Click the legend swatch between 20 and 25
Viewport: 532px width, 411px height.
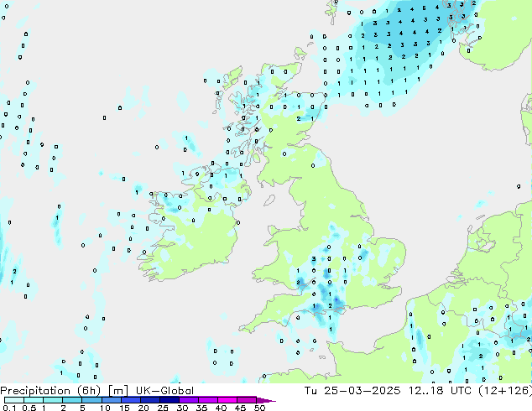pos(150,400)
